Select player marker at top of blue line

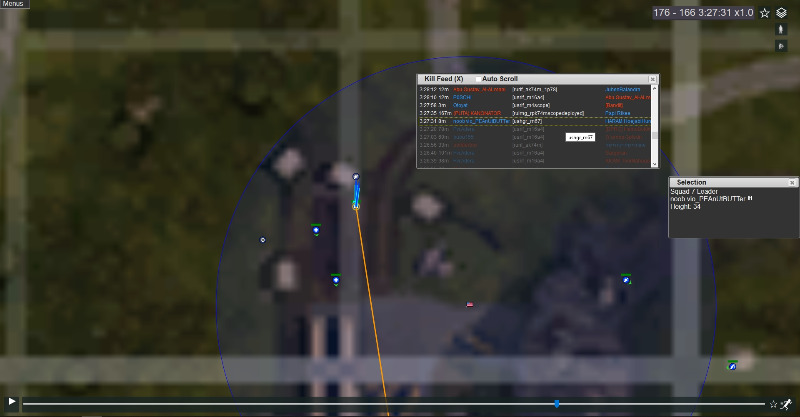point(356,177)
